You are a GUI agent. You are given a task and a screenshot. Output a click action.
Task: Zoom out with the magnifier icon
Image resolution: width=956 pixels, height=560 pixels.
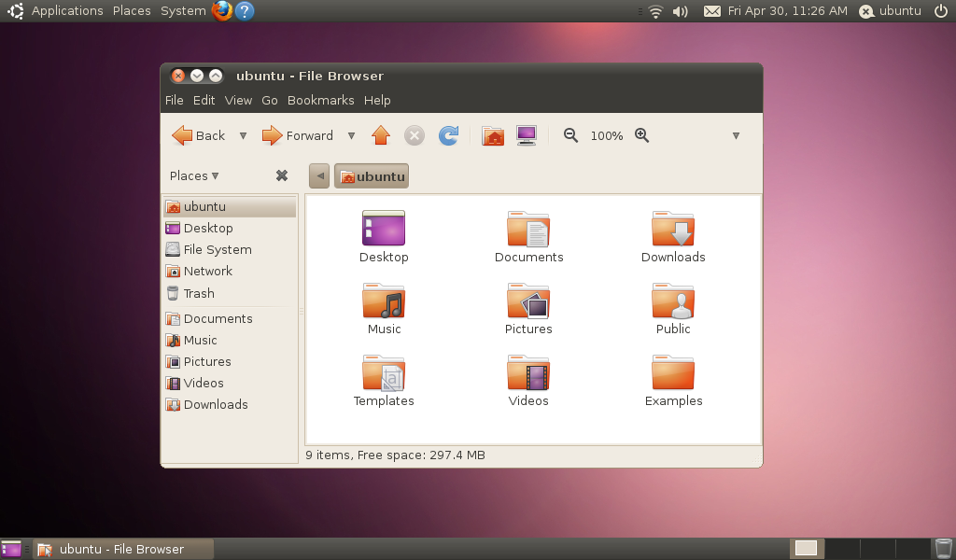(569, 135)
